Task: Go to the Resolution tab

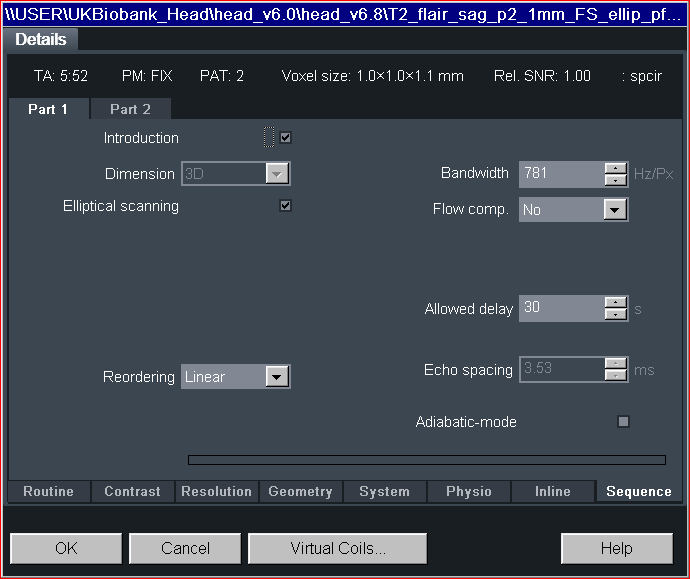Action: coord(216,491)
